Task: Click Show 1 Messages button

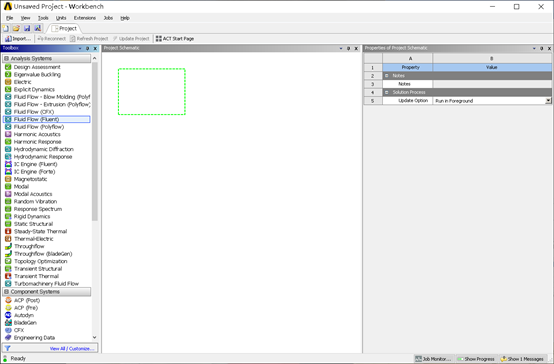Action: tap(522, 359)
